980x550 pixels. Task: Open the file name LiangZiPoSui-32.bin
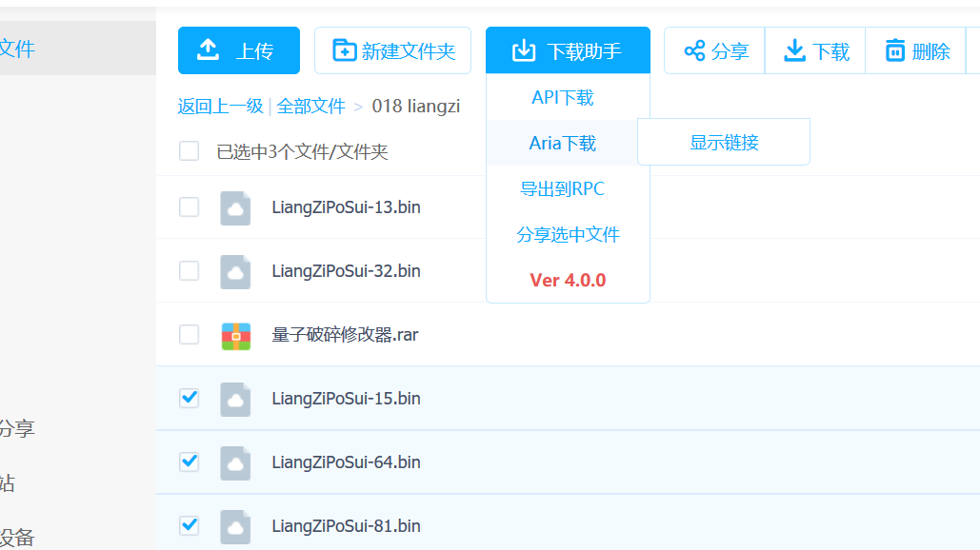click(x=346, y=271)
